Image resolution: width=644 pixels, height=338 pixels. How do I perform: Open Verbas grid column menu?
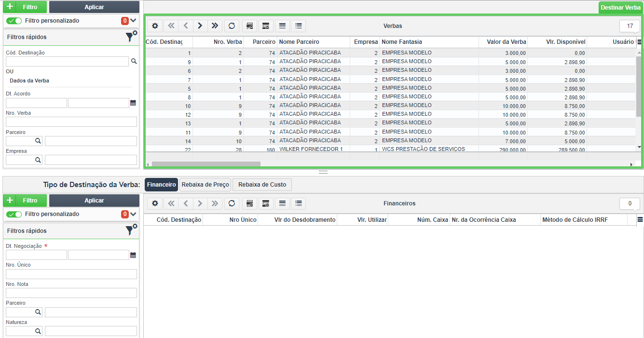[x=640, y=42]
